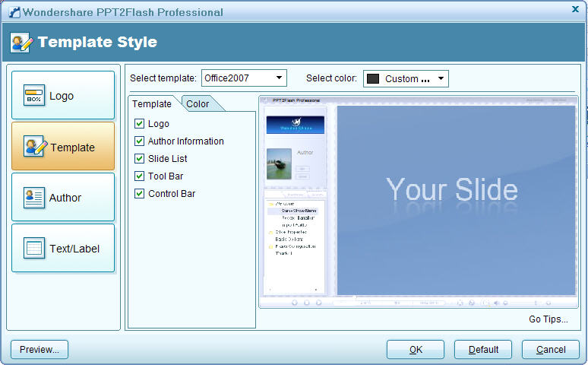Click the Template Style header icon

21,42
